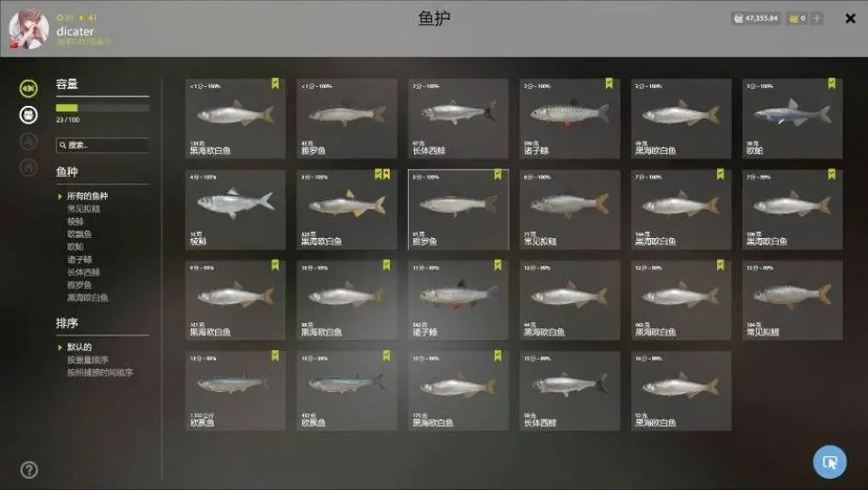Sort fish by 按重量顺序
Screen dimensions: 868x490
(88, 360)
